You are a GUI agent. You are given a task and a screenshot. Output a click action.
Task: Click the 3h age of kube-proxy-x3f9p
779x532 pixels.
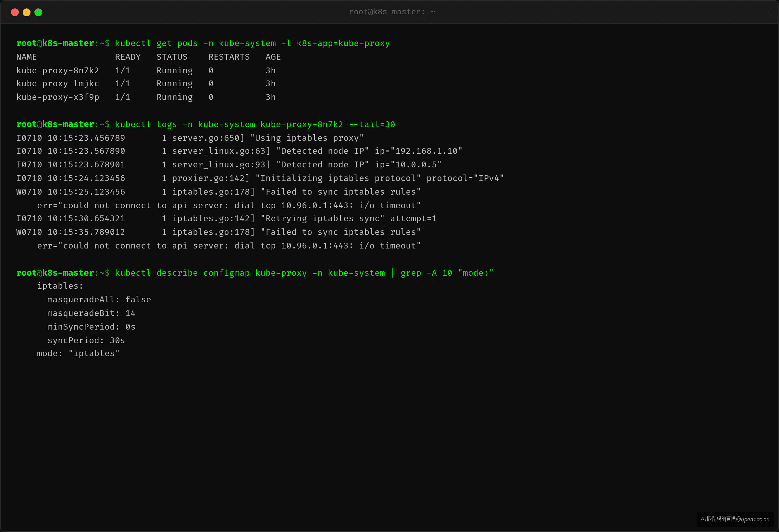click(270, 97)
